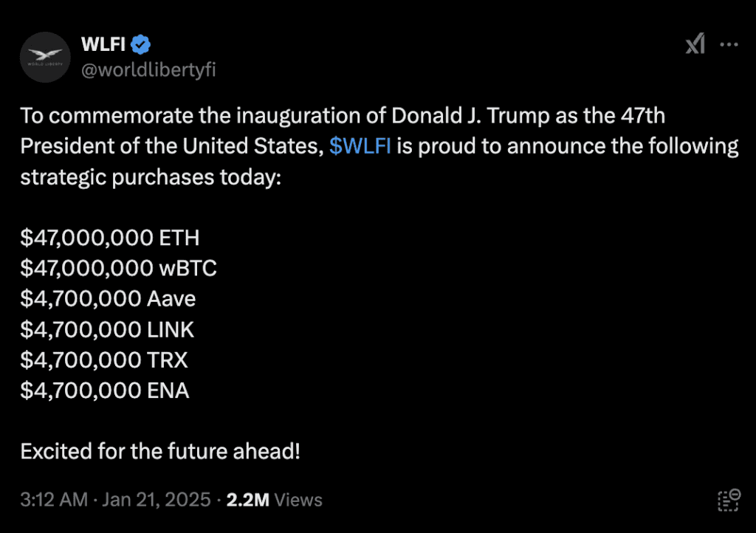756x533 pixels.
Task: Click the $4,700,000 TRX line
Action: (105, 360)
